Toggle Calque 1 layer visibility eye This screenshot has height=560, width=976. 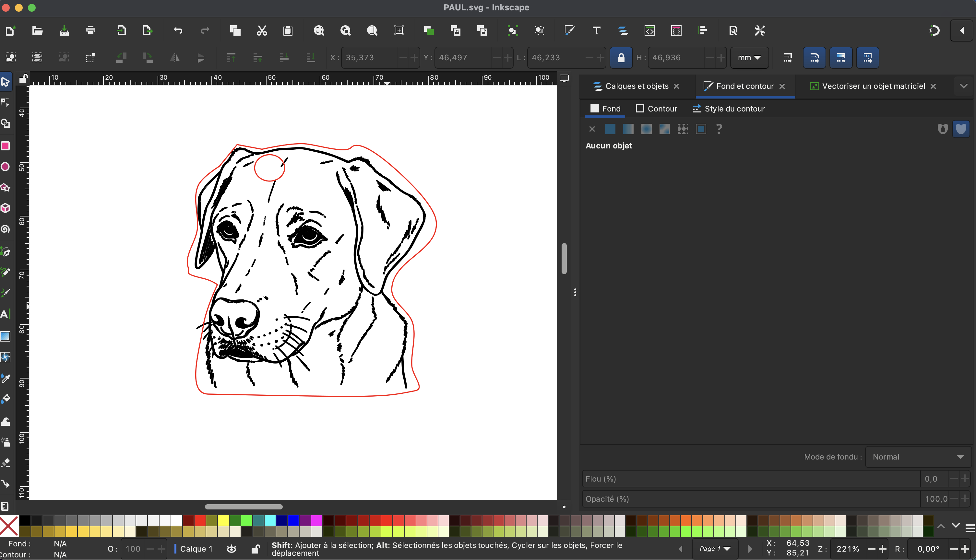231,549
